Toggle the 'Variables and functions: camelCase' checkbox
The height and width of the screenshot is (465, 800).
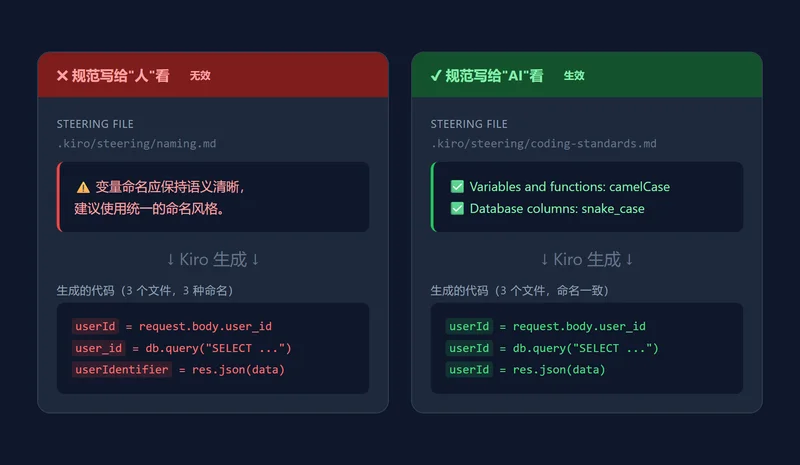(457, 187)
